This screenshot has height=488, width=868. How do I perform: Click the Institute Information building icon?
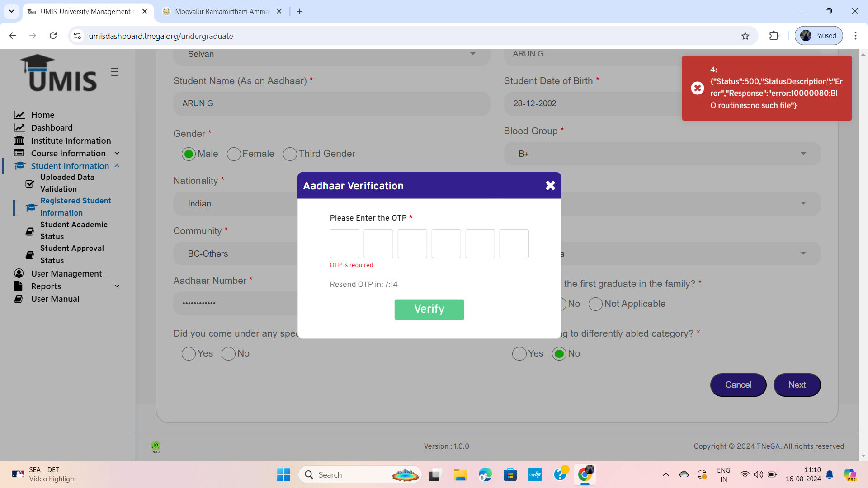19,141
